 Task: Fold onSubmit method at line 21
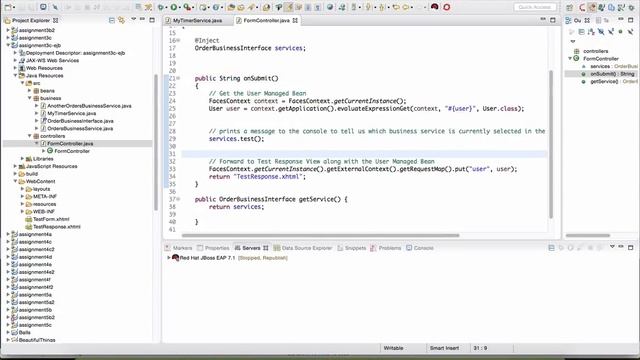click(x=178, y=78)
